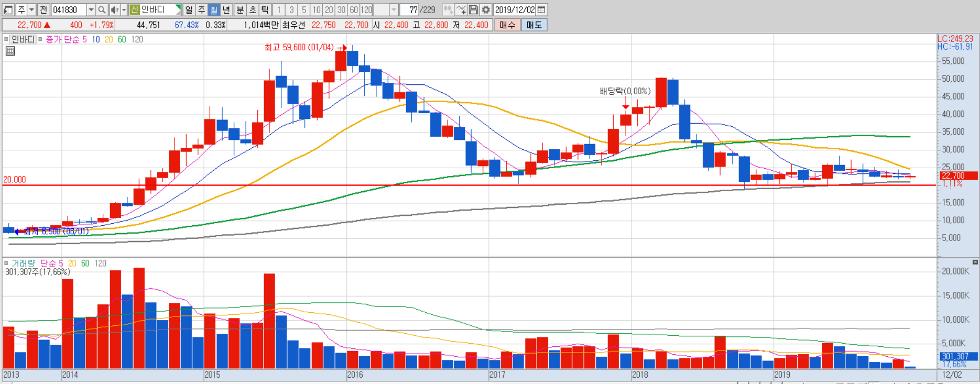Save the chart with floppy disk icon
Viewport: 980px width, 384px height.
click(x=473, y=9)
